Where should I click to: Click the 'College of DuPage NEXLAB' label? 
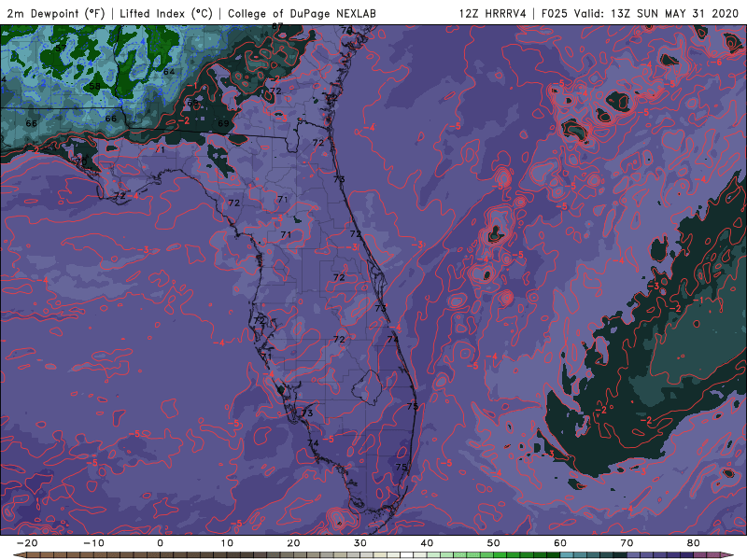(302, 13)
